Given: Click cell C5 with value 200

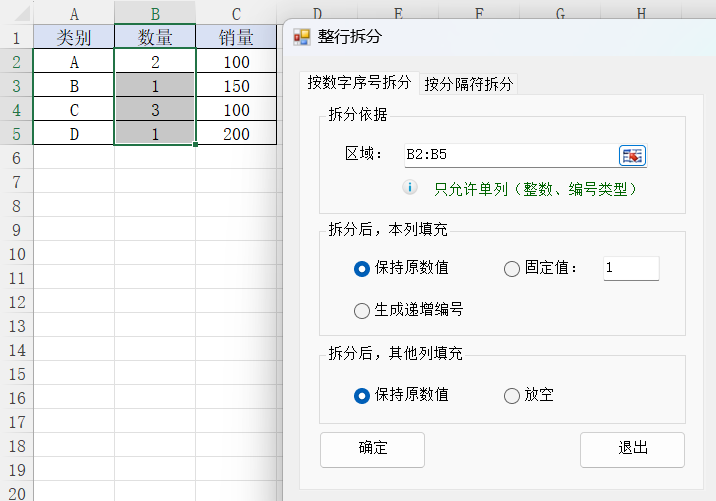Looking at the screenshot, I should pyautogui.click(x=236, y=133).
